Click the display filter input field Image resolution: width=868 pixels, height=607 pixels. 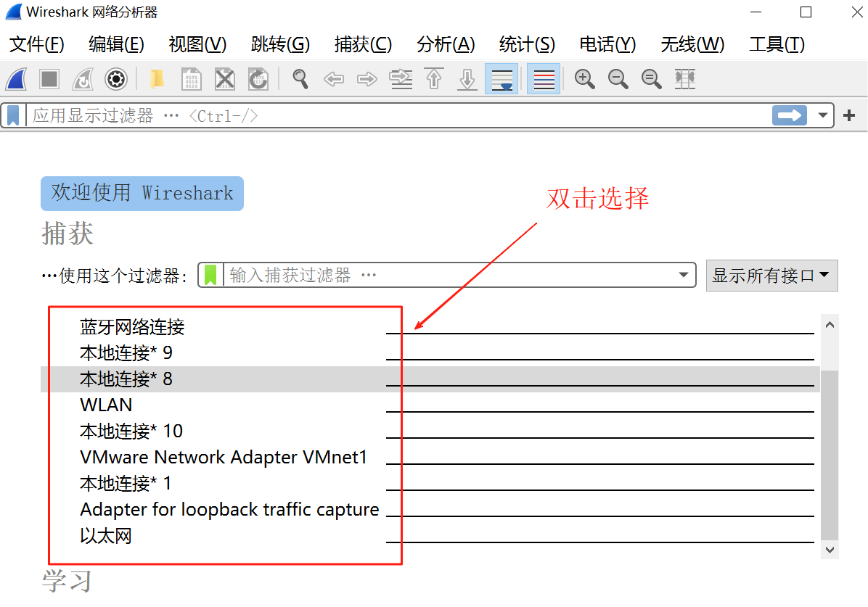pos(398,115)
